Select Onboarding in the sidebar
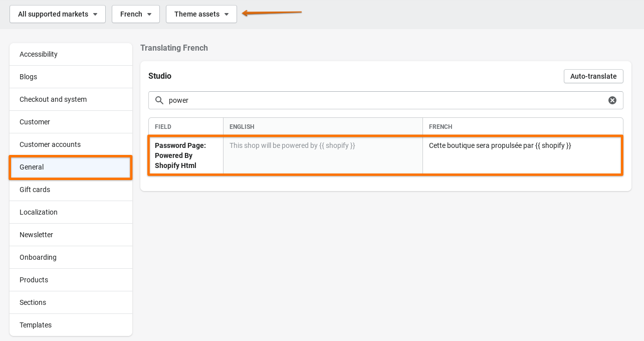 [x=71, y=257]
